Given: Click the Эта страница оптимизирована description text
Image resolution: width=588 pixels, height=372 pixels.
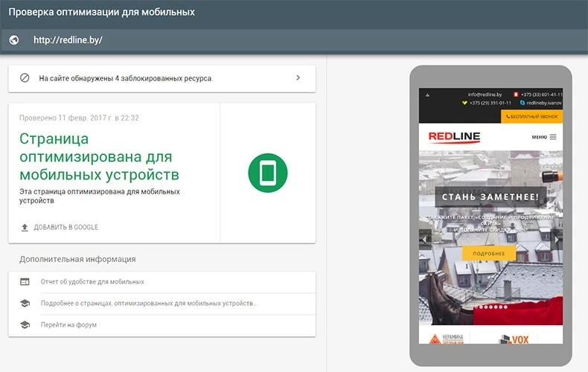Looking at the screenshot, I should (100, 196).
